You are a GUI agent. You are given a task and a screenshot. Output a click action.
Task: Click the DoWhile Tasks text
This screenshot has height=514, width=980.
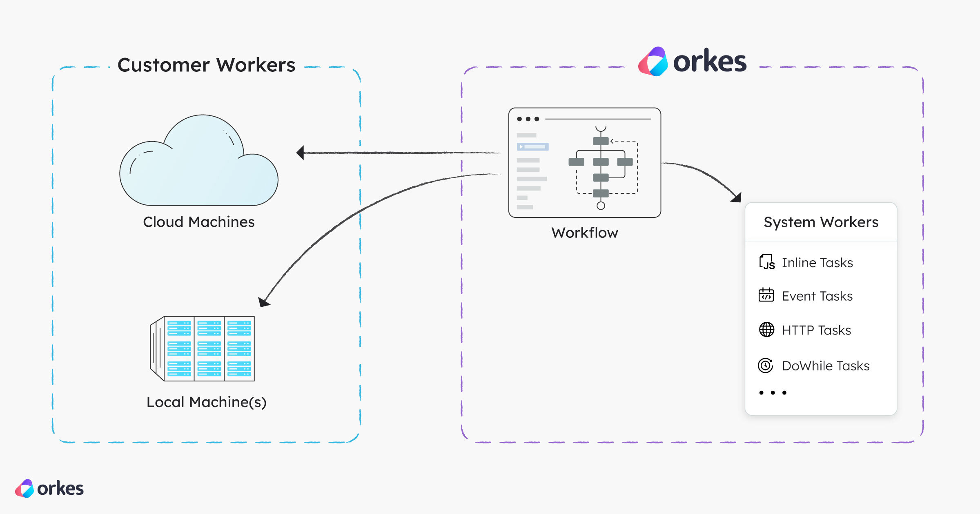(826, 366)
